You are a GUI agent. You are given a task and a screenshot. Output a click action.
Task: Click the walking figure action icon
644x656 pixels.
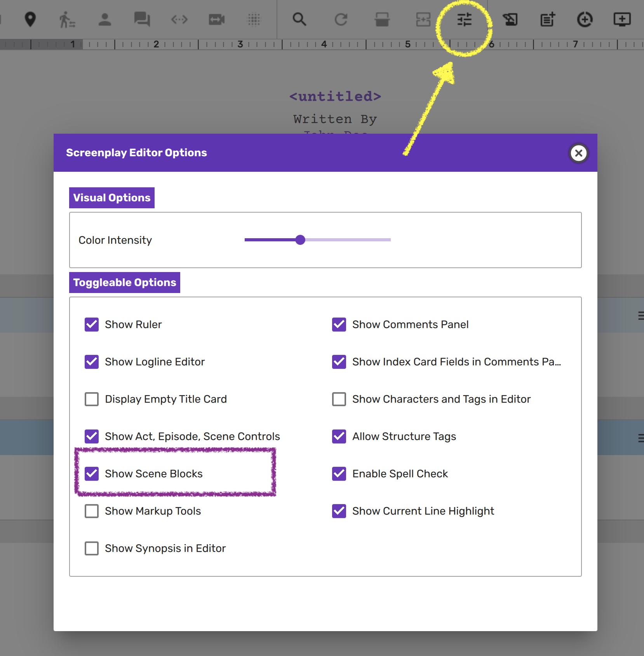(67, 19)
